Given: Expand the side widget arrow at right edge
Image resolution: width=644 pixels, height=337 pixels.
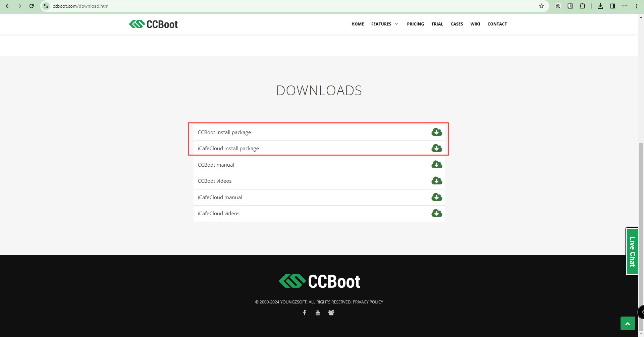Looking at the screenshot, I should pos(641,312).
